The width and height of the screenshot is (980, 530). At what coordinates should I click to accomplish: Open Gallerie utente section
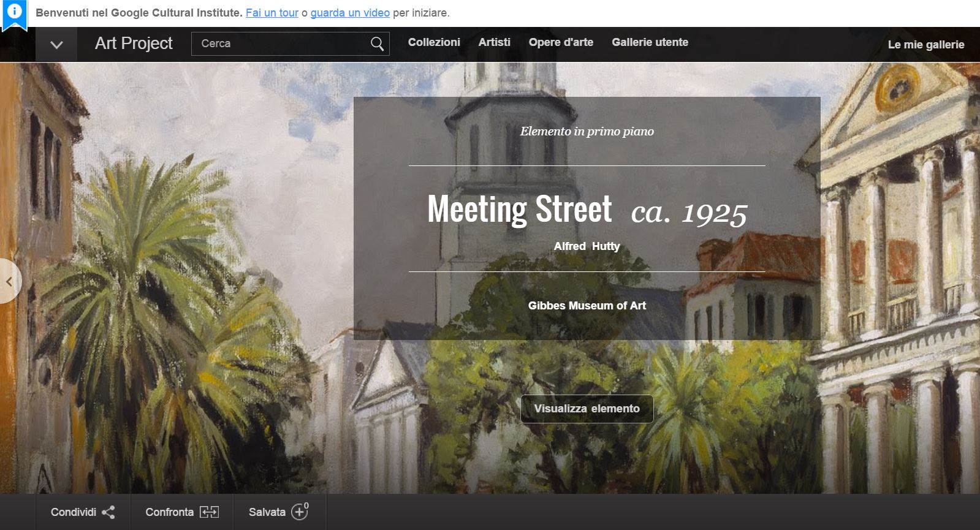coord(650,42)
